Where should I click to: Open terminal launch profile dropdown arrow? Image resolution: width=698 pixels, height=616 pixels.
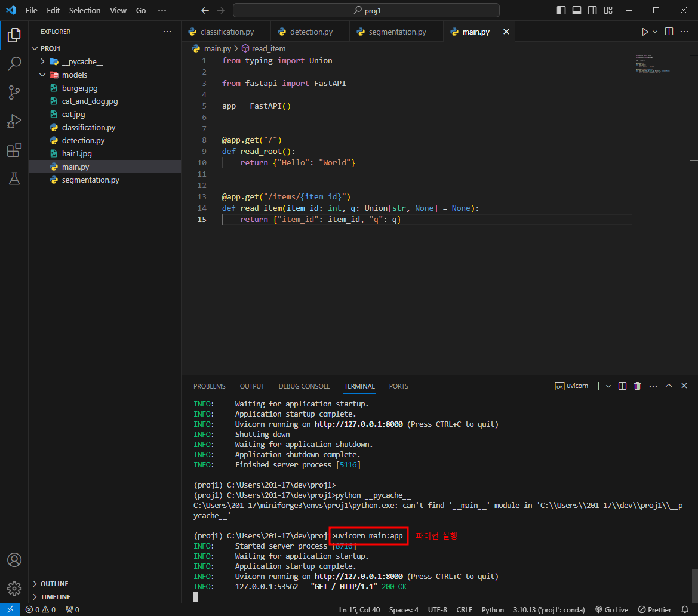[x=608, y=386]
